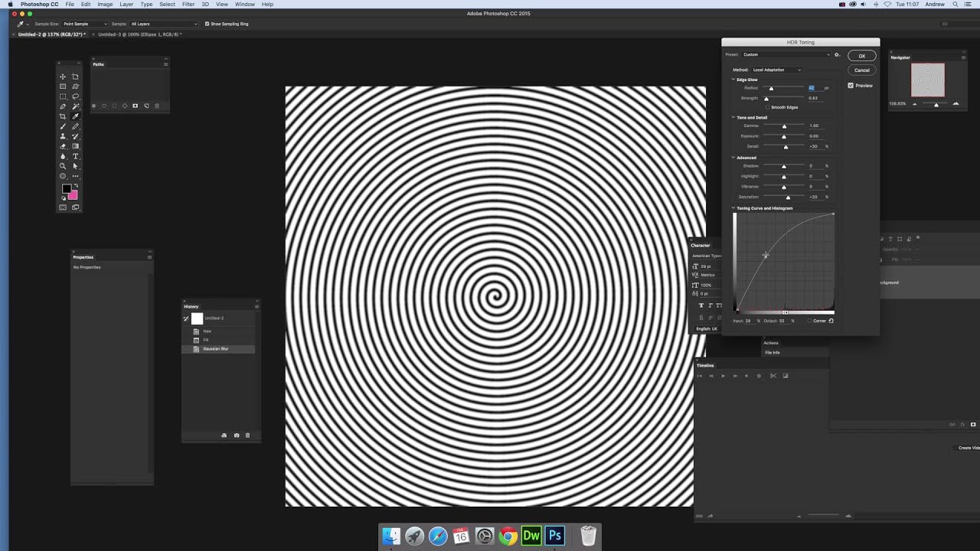The image size is (980, 551).
Task: Delete path with Paths panel trash icon
Action: coord(157,106)
